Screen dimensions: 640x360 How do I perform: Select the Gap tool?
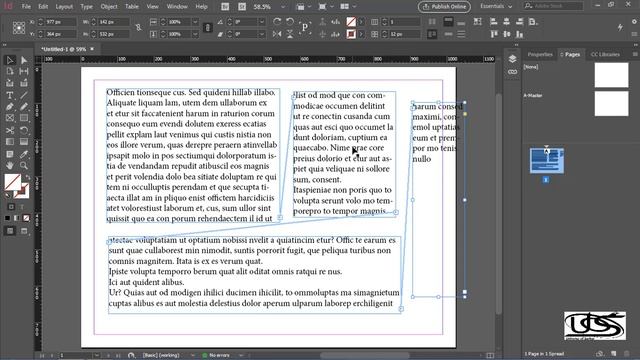click(24, 71)
